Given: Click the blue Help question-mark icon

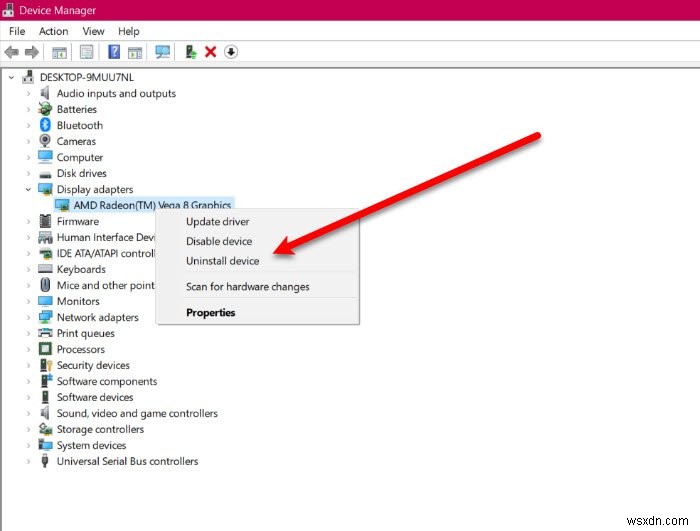Looking at the screenshot, I should click(x=114, y=52).
